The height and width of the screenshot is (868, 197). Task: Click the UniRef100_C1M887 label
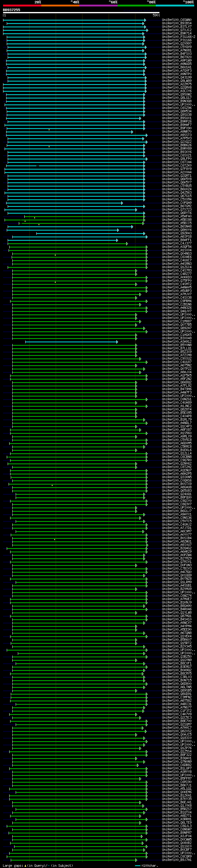(177, 321)
